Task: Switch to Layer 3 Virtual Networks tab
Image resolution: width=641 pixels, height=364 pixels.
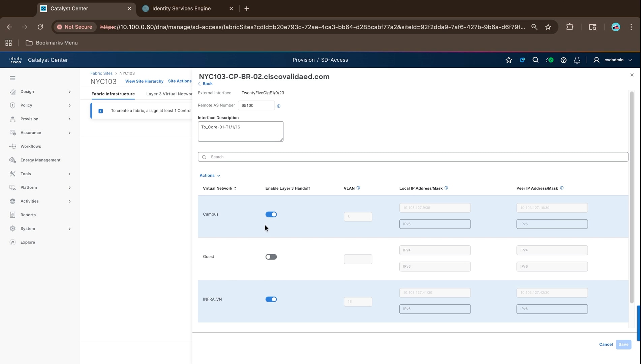Action: pos(169,94)
